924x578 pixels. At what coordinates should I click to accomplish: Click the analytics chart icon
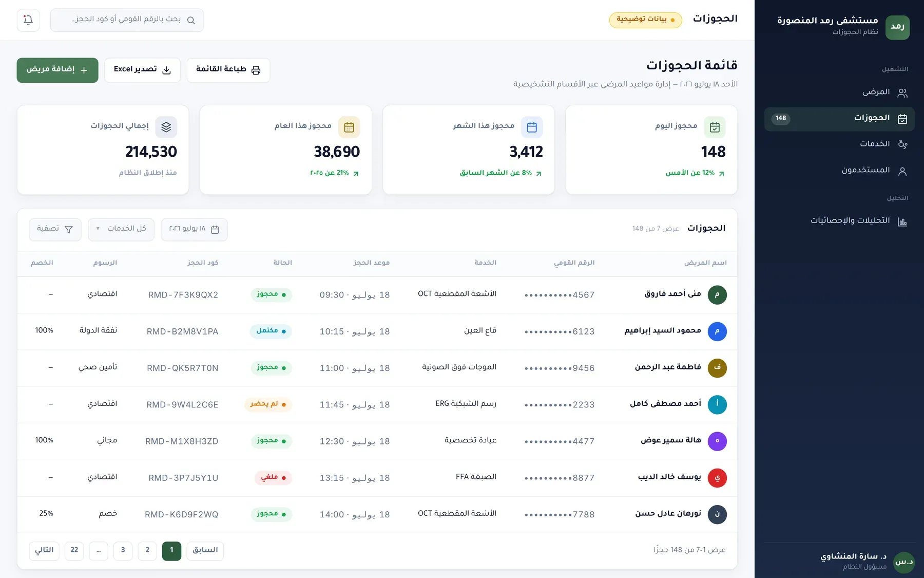pyautogui.click(x=902, y=221)
